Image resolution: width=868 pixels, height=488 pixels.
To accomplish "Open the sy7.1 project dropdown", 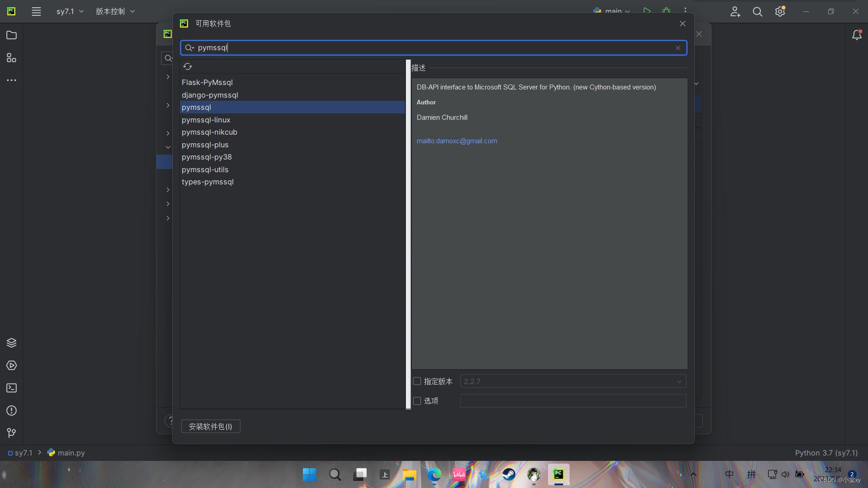I will [x=70, y=11].
